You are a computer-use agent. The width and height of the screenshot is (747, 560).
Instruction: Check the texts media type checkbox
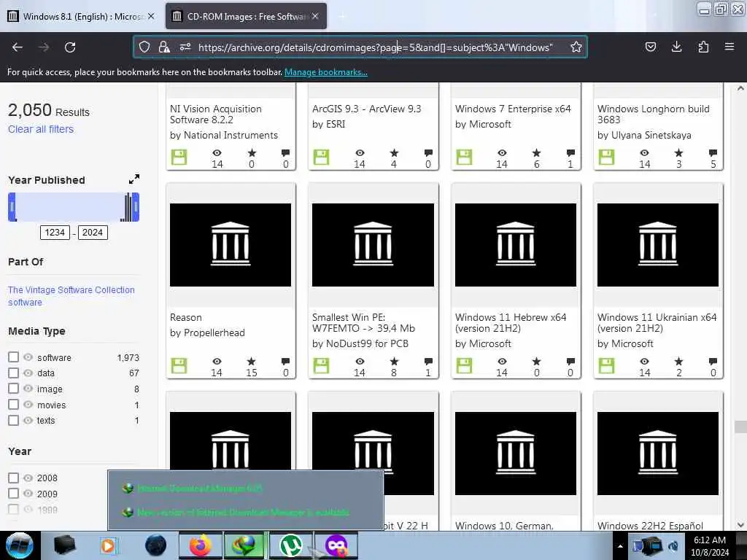coord(13,421)
